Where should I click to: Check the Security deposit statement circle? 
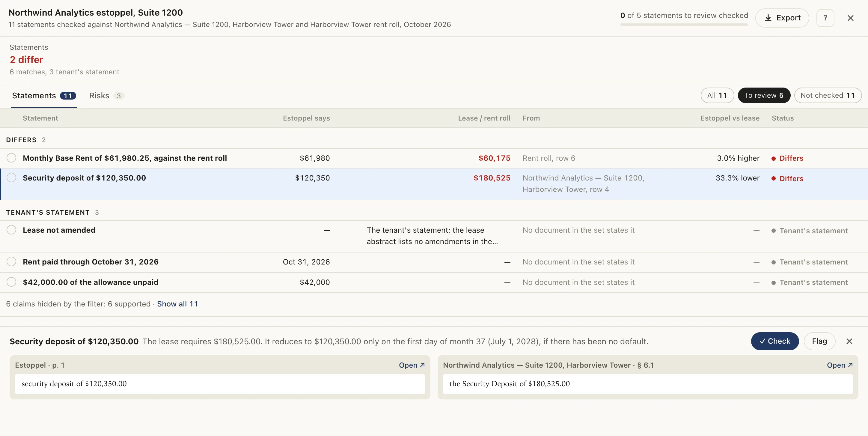coord(11,178)
